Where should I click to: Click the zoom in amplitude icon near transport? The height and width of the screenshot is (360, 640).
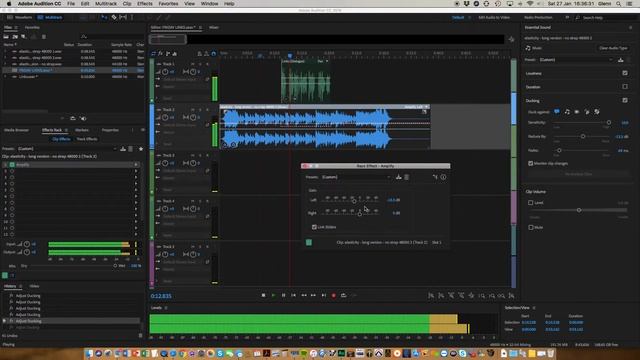pyautogui.click(x=431, y=296)
